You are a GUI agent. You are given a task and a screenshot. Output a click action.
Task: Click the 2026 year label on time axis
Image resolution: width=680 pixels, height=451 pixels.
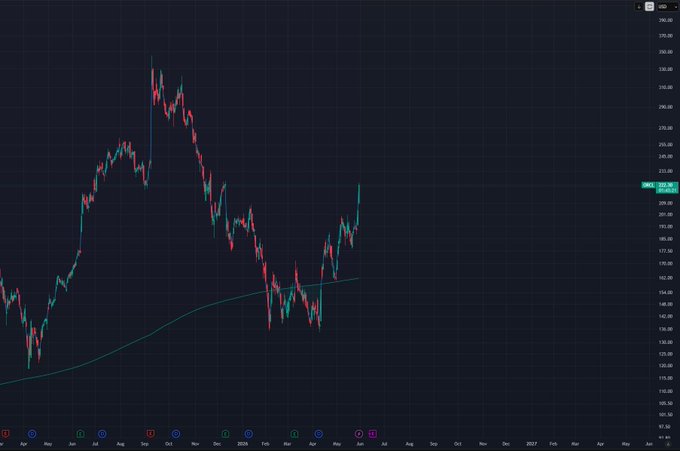242,444
